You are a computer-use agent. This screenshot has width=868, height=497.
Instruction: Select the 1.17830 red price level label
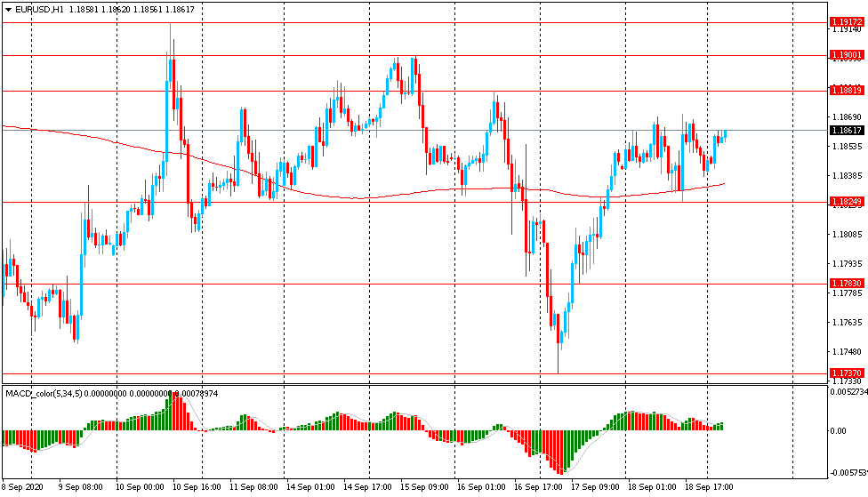click(847, 284)
